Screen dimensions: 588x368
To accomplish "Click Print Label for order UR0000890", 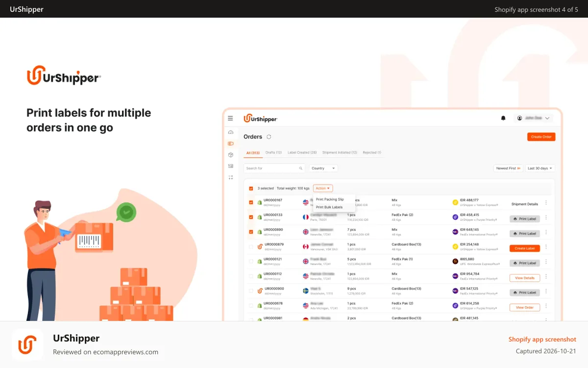I will [525, 234].
